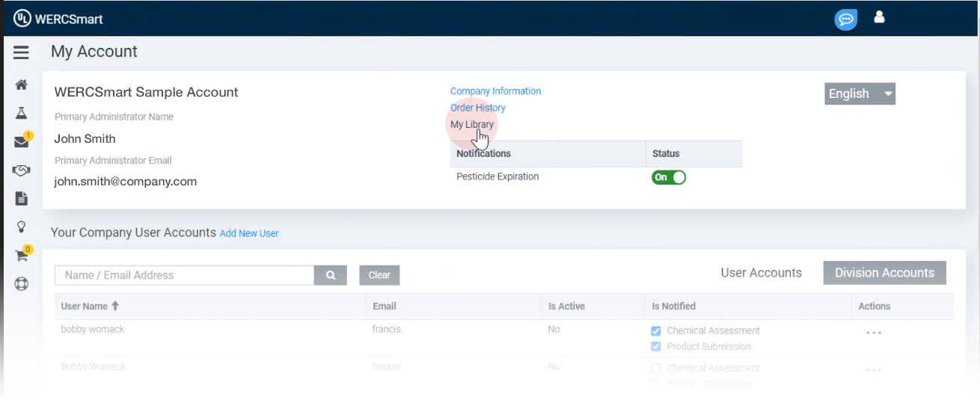
Task: Open the hamburger navigation menu
Action: coord(21,52)
